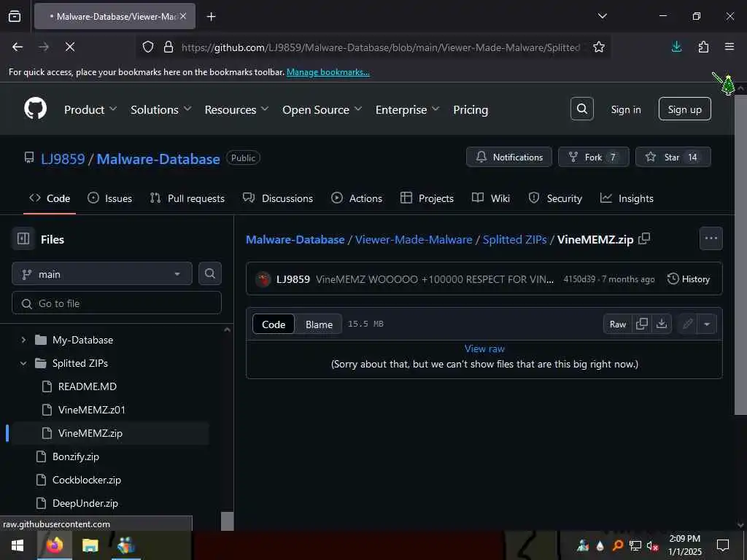Image resolution: width=747 pixels, height=560 pixels.
Task: Open Firefox extensions puzzle icon
Action: point(703,47)
